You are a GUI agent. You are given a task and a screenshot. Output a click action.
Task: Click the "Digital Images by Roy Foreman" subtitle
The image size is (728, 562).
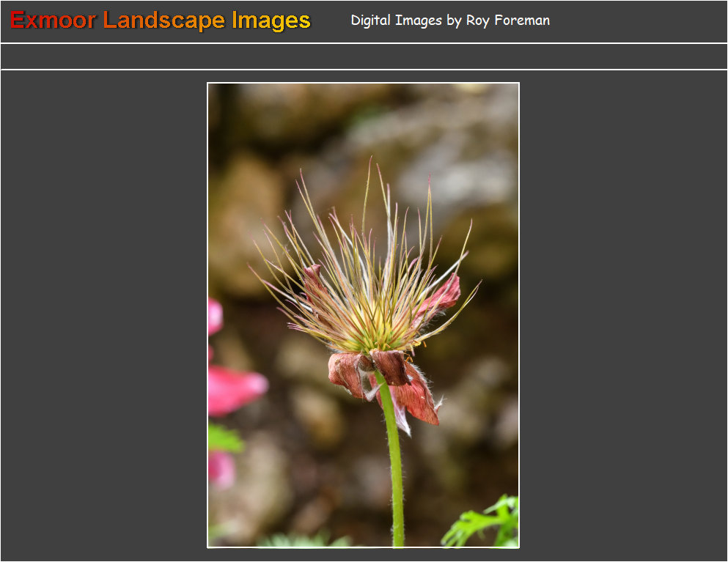[x=449, y=21]
